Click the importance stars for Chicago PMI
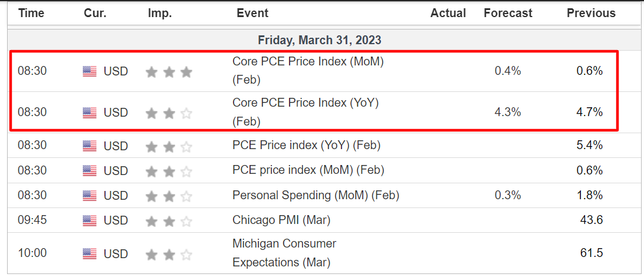 tap(169, 221)
